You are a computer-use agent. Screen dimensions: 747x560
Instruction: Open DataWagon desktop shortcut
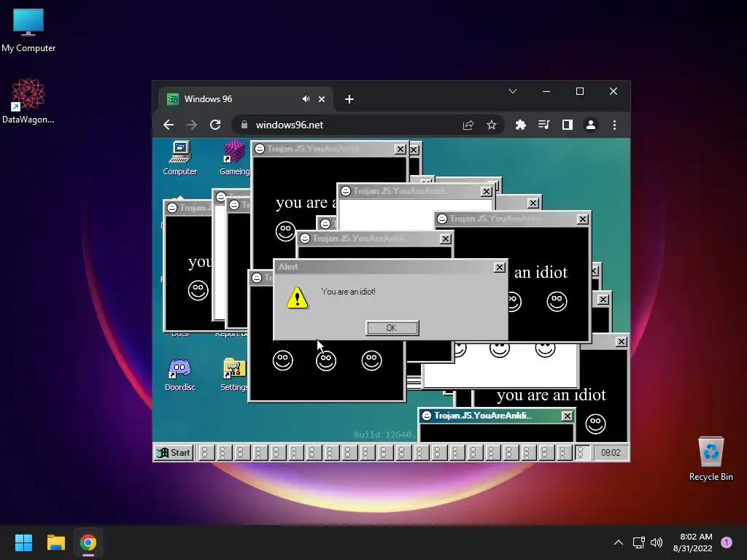coord(28,101)
